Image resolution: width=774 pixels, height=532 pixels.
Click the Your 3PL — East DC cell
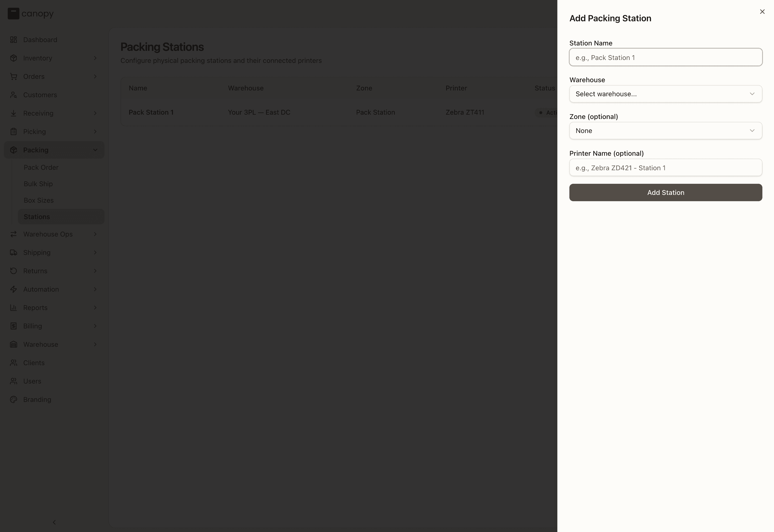259,112
